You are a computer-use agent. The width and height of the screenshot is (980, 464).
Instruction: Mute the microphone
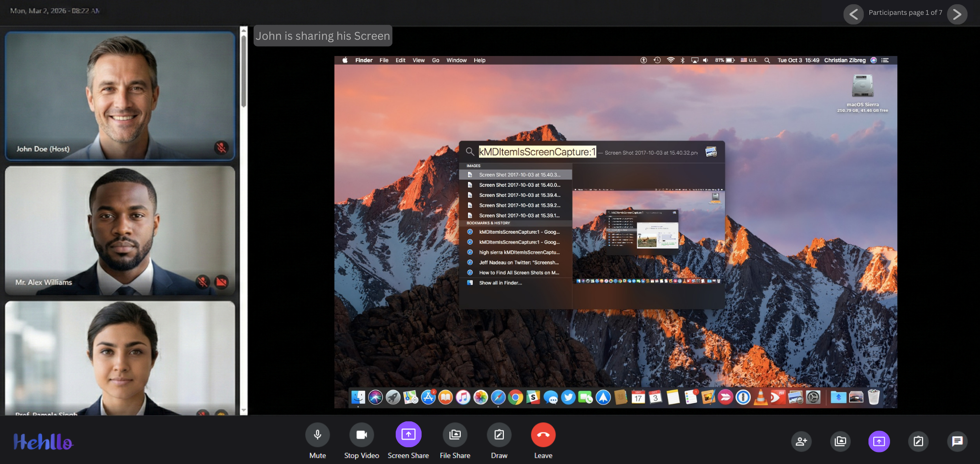[x=317, y=435]
